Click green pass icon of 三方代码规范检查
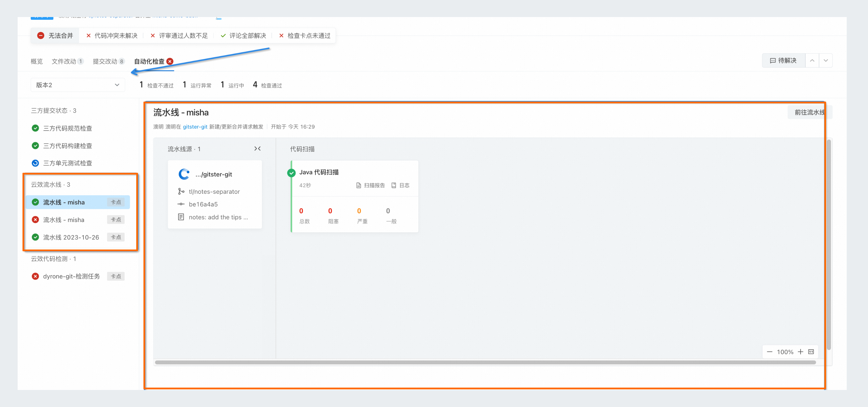Viewport: 868px width, 407px height. point(35,128)
